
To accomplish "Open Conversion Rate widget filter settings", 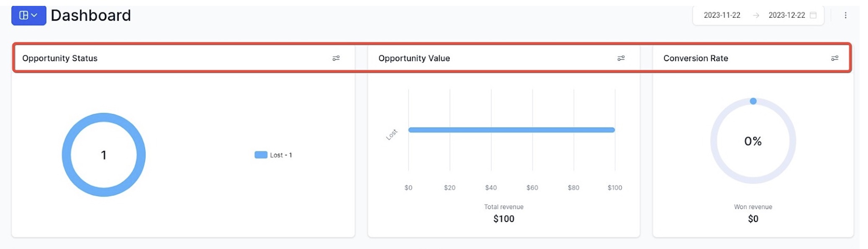I will 835,58.
